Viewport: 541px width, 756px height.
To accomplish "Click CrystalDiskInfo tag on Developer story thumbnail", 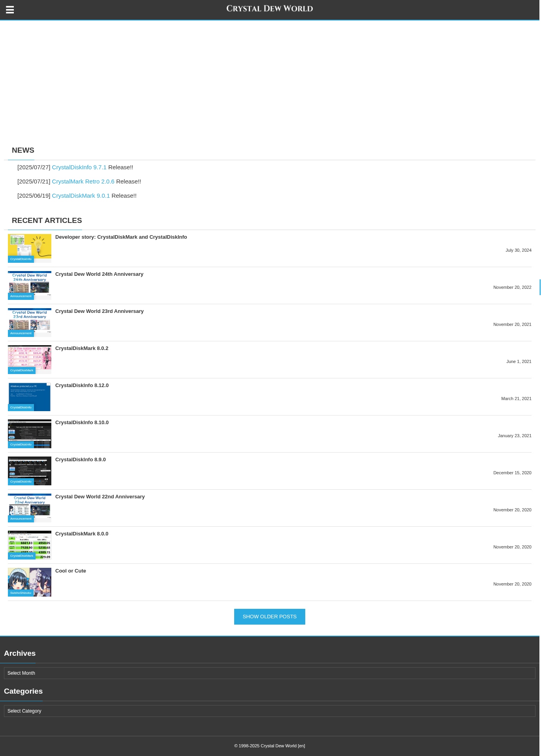I will point(21,259).
